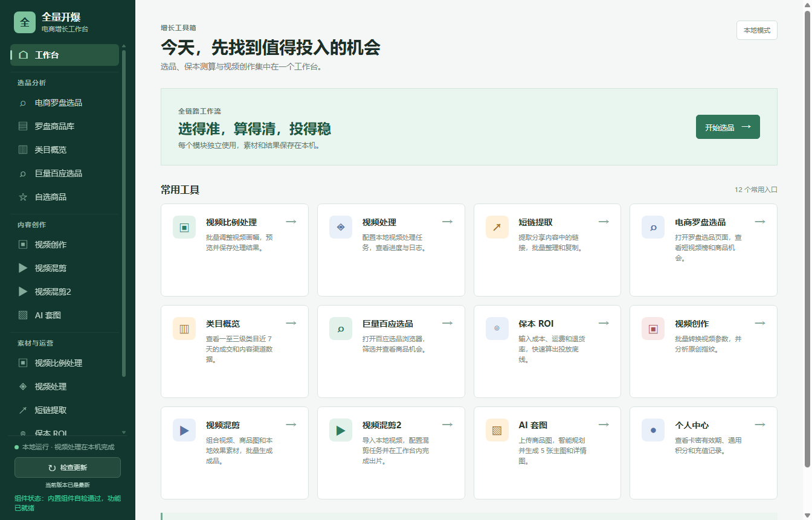Click the arrow on 短链提取 card
This screenshot has height=520, width=812.
pyautogui.click(x=604, y=222)
